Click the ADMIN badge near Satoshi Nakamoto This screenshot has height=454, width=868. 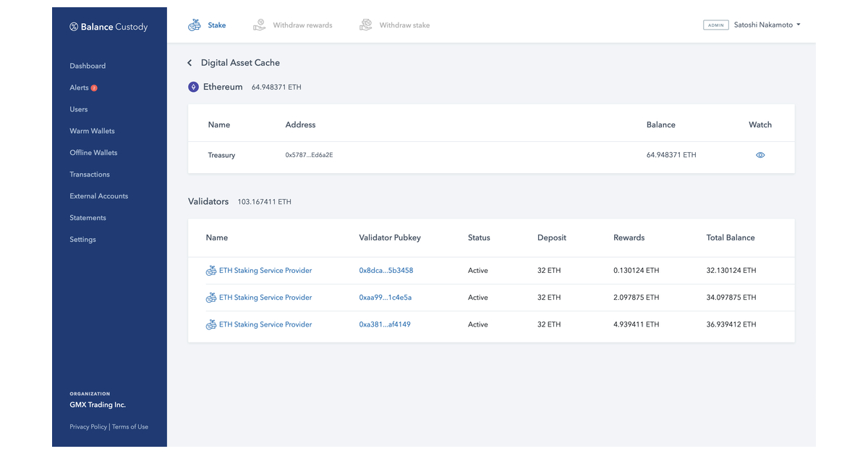click(x=715, y=25)
